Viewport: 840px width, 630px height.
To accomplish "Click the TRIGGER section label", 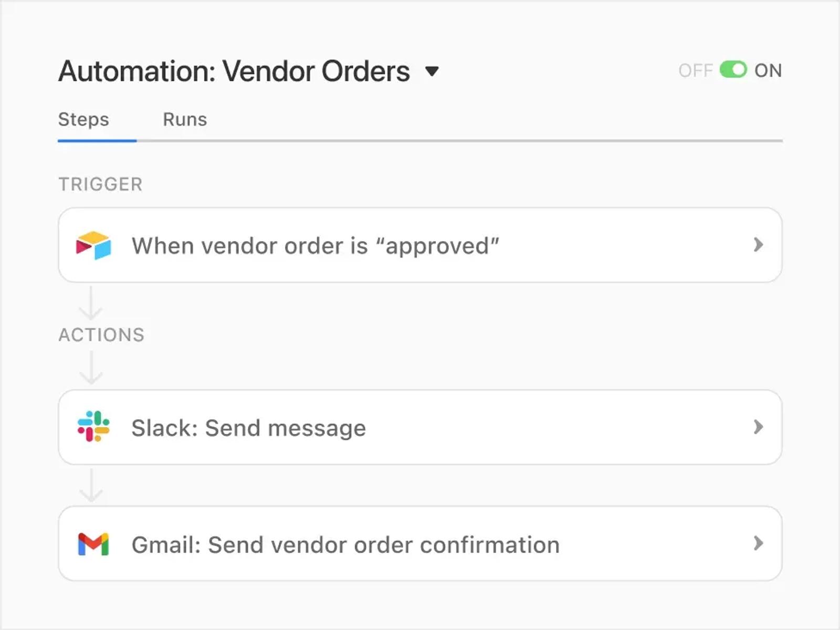I will point(100,184).
